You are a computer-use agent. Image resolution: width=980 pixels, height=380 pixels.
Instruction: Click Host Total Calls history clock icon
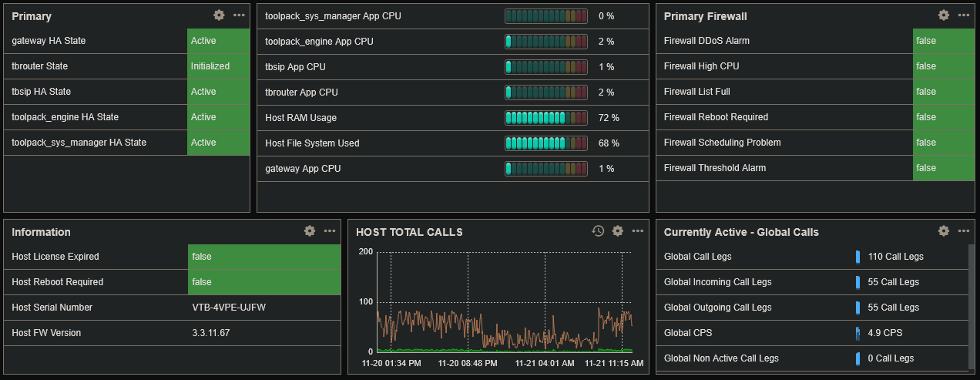[597, 231]
